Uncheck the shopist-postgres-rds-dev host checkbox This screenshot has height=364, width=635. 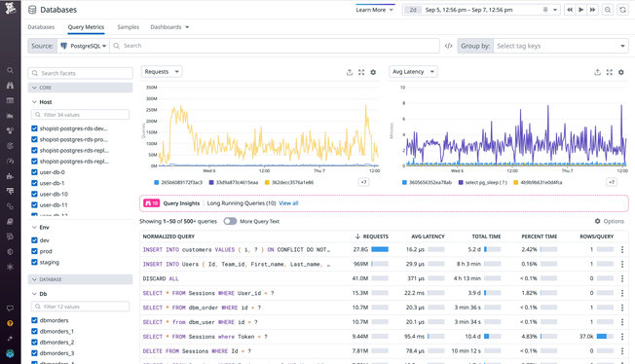pos(34,128)
